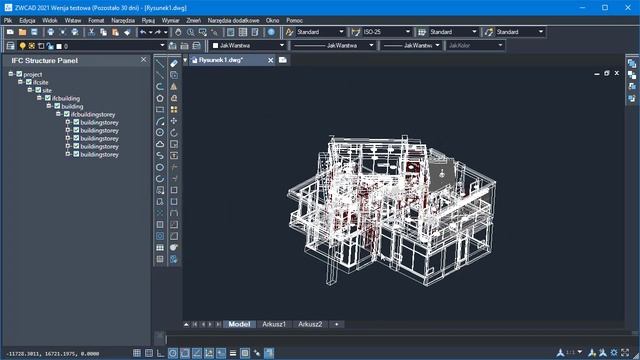
Task: Click the Redo arrow icon
Action: click(x=158, y=32)
